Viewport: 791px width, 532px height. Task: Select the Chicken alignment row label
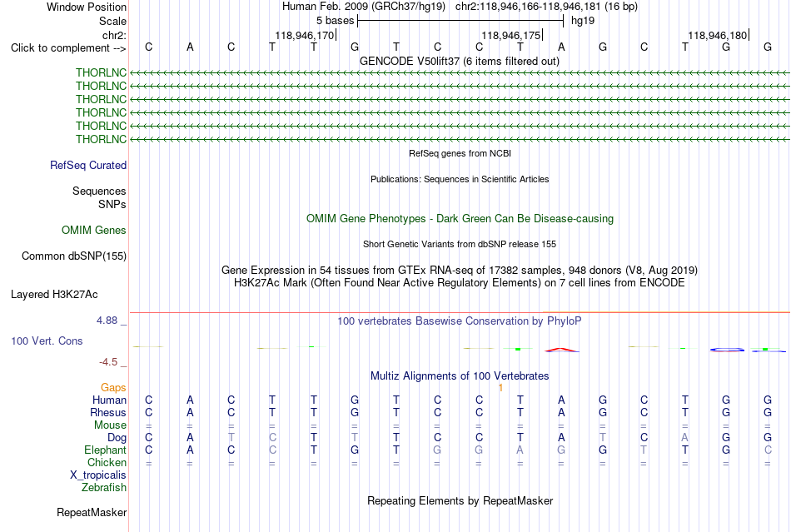107,462
